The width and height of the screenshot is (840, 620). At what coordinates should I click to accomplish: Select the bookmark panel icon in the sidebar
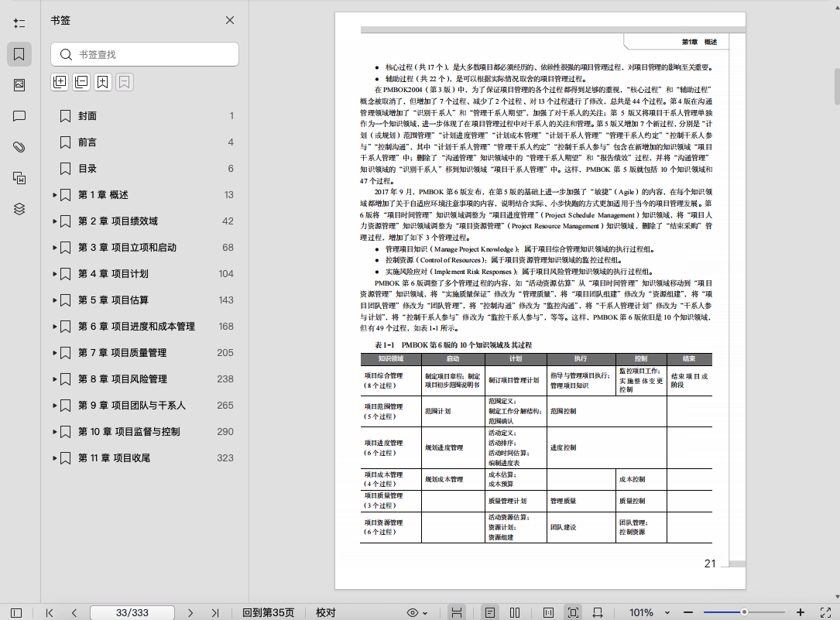19,54
